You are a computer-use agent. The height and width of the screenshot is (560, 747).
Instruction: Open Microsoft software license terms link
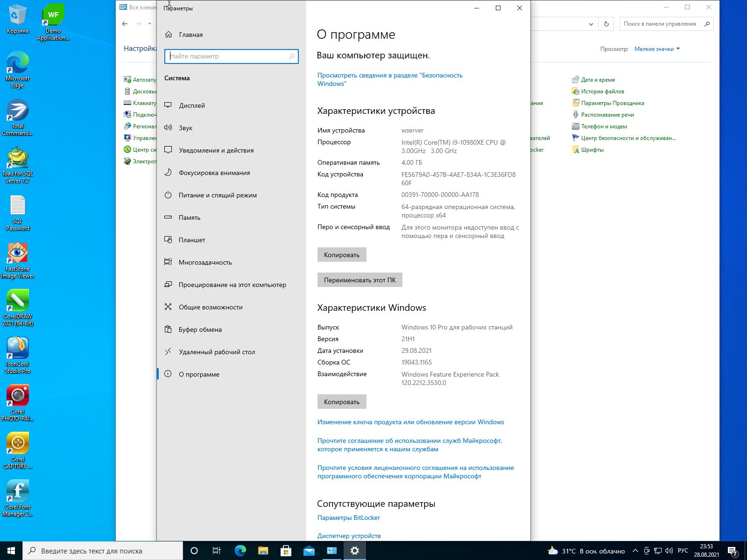pyautogui.click(x=416, y=472)
